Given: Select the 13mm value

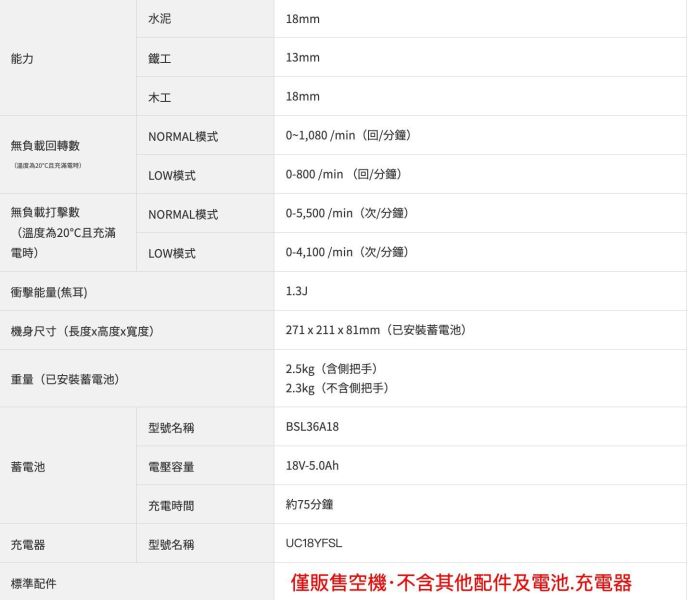Looking at the screenshot, I should point(302,57).
